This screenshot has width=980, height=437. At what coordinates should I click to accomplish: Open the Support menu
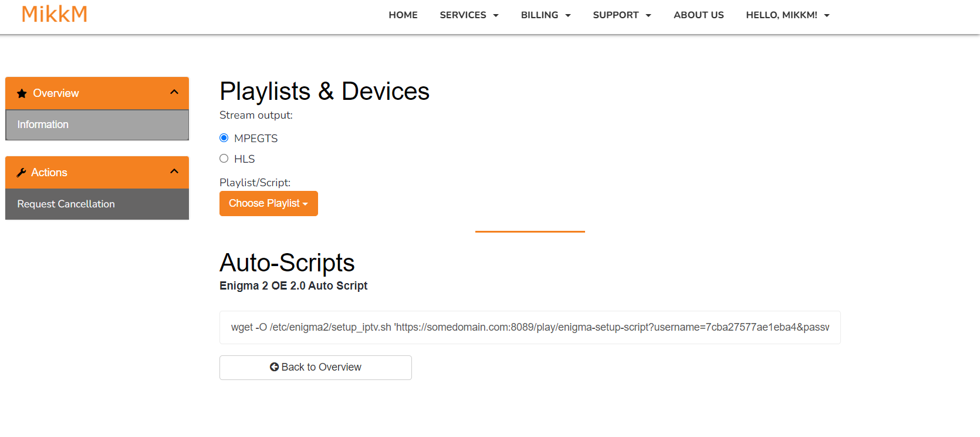tap(622, 15)
